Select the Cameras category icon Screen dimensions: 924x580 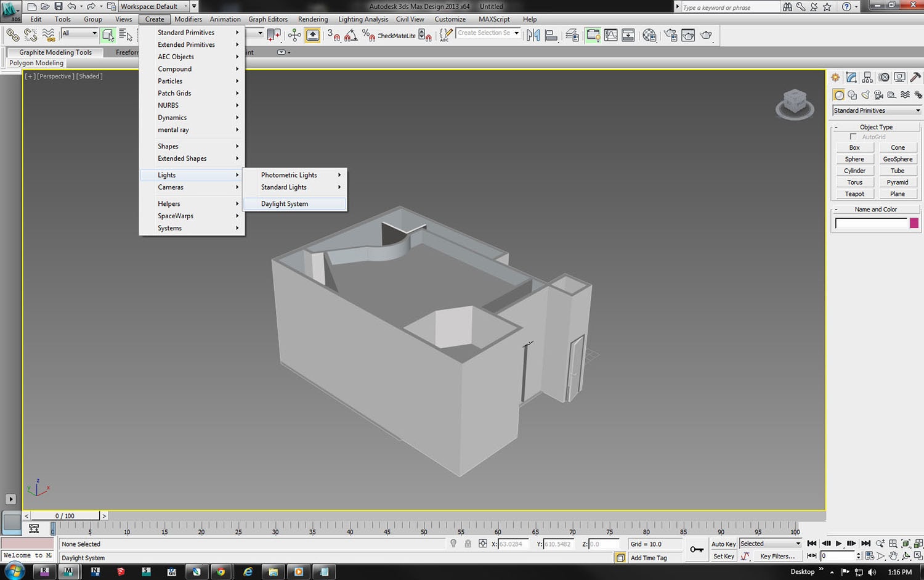point(878,95)
